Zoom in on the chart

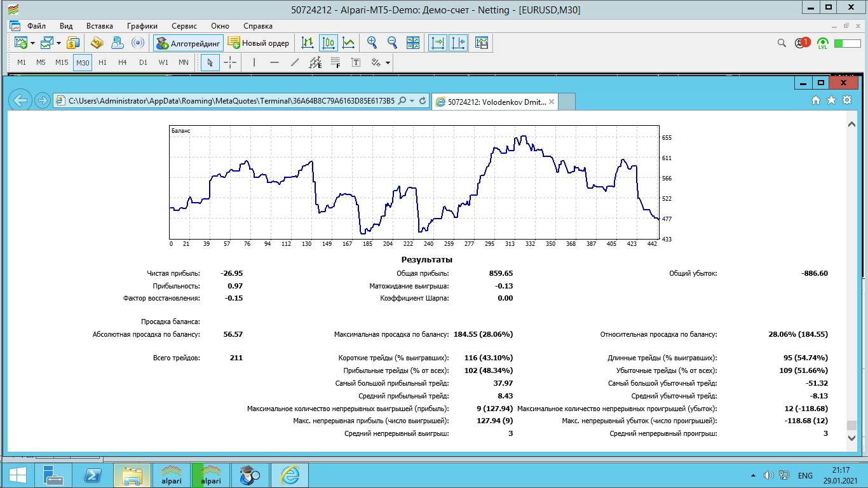[372, 43]
